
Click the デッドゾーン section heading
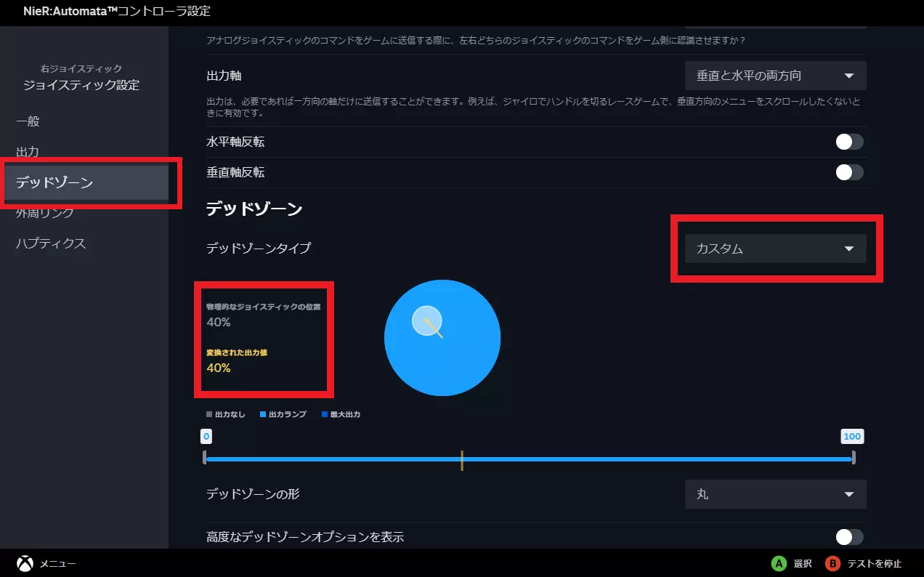254,209
